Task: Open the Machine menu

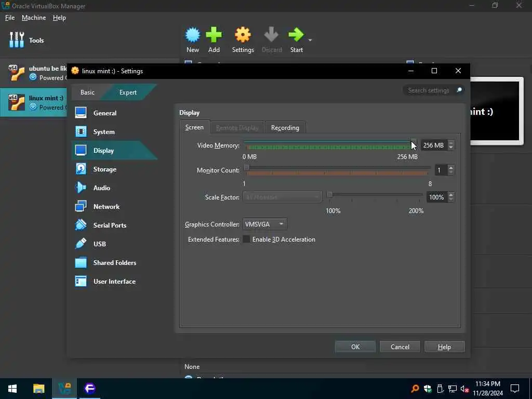Action: tap(34, 18)
